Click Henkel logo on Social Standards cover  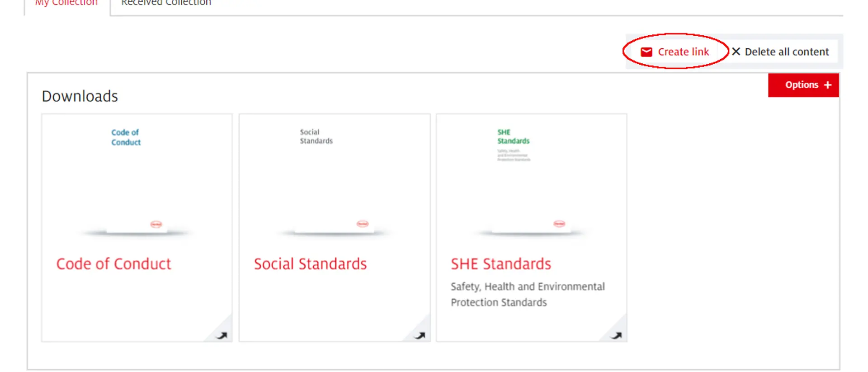(x=363, y=224)
